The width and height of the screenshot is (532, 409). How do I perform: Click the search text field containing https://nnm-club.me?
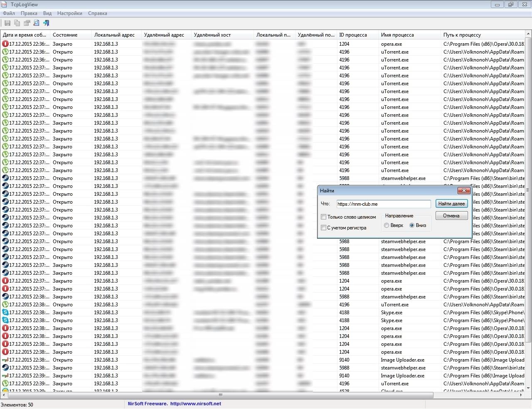[x=383, y=204]
